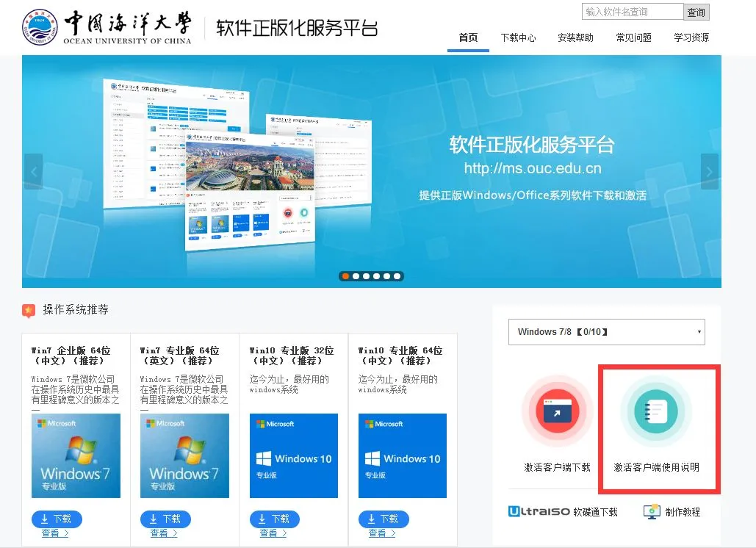Image resolution: width=756 pixels, height=548 pixels.
Task: Click the Win10 专业版 32位 title
Action: click(x=291, y=356)
